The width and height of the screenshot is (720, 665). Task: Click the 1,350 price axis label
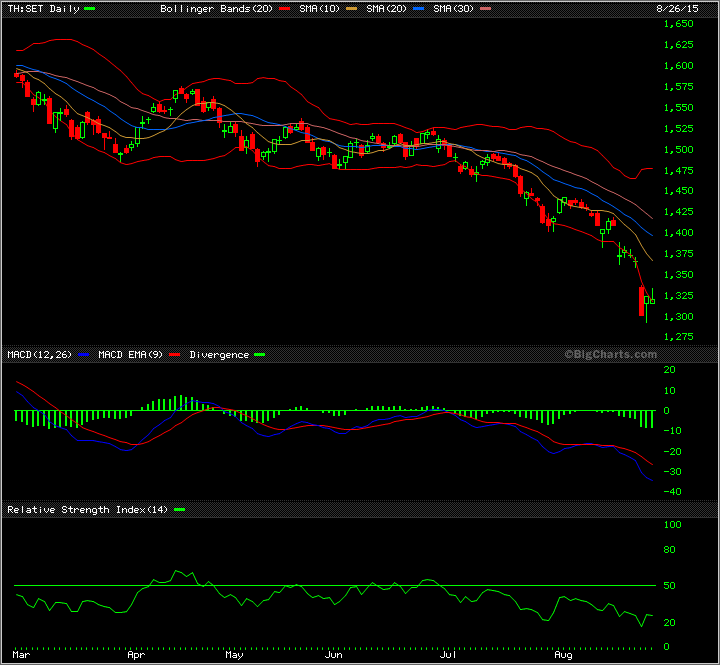click(679, 275)
